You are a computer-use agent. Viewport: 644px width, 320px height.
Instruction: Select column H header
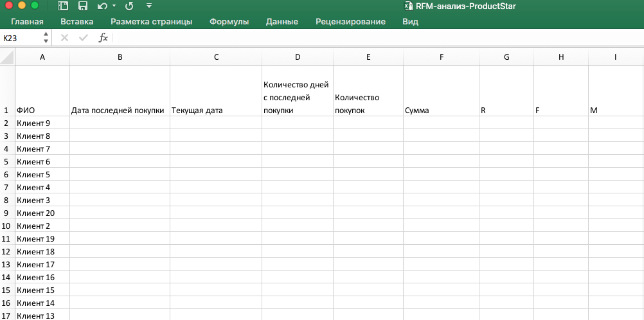coord(561,57)
